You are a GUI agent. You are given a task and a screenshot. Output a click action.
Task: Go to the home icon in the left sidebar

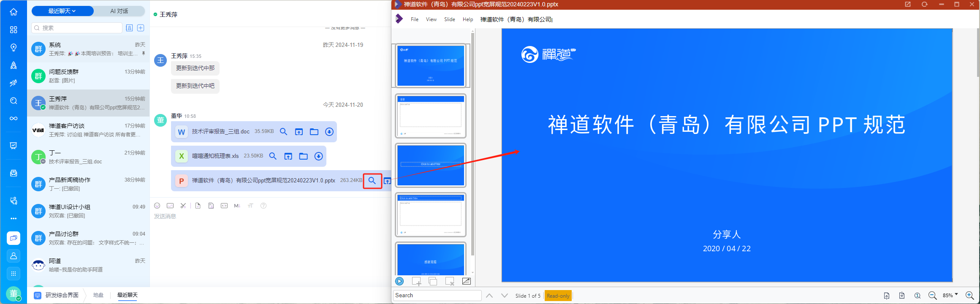(x=14, y=12)
